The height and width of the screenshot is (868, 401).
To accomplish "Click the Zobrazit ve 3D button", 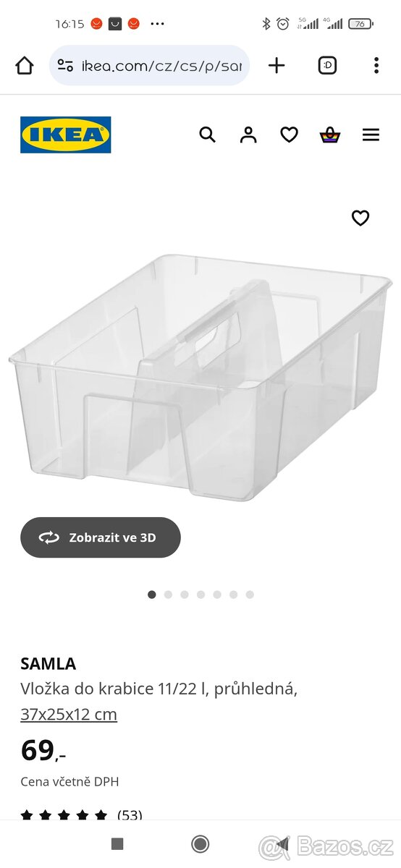I will pos(101,537).
